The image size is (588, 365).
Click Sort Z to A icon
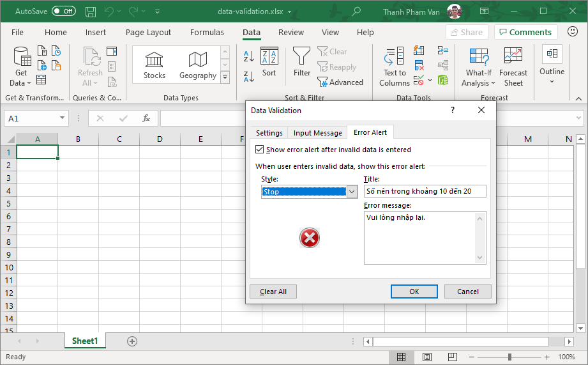[x=249, y=77]
